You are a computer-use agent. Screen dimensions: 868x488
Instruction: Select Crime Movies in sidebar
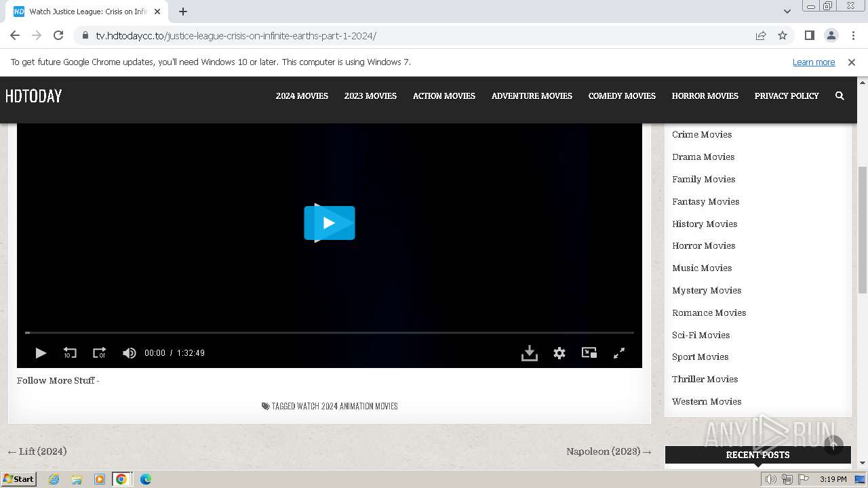pos(702,134)
